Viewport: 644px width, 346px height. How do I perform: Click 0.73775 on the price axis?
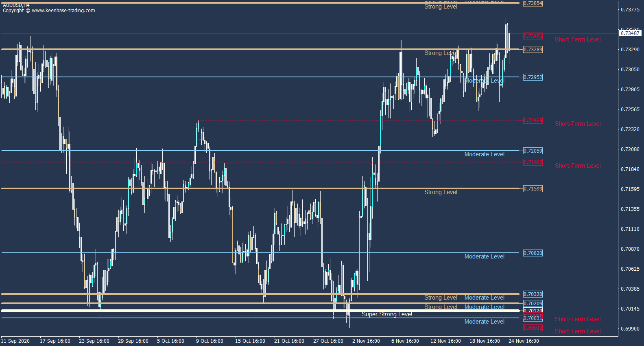tap(630, 10)
